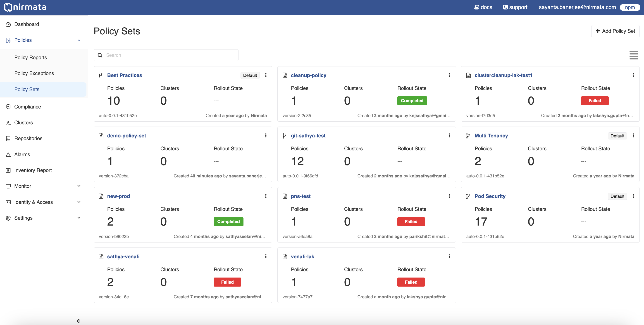Viewport: 644px width, 325px height.
Task: Open the docs link in header
Action: [483, 7]
